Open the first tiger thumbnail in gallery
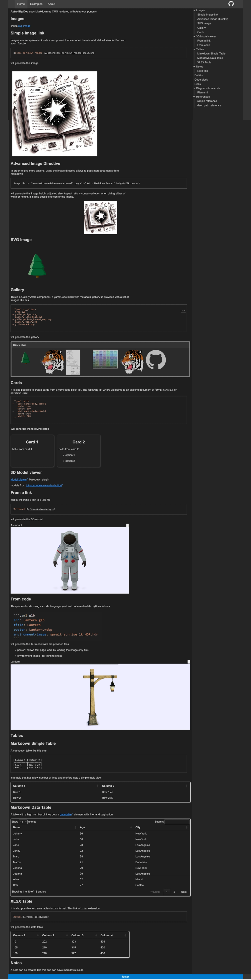Image resolution: width=251 pixels, height=980 pixels. coord(53,361)
